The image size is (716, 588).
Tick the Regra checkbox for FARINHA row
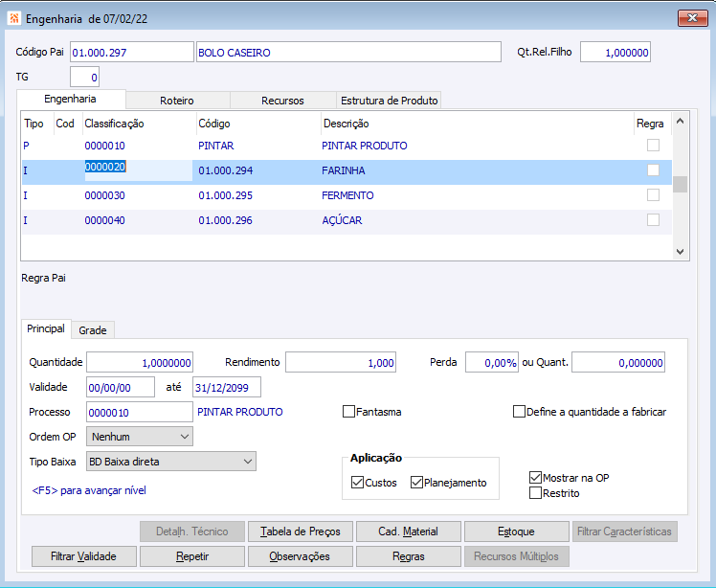point(653,170)
